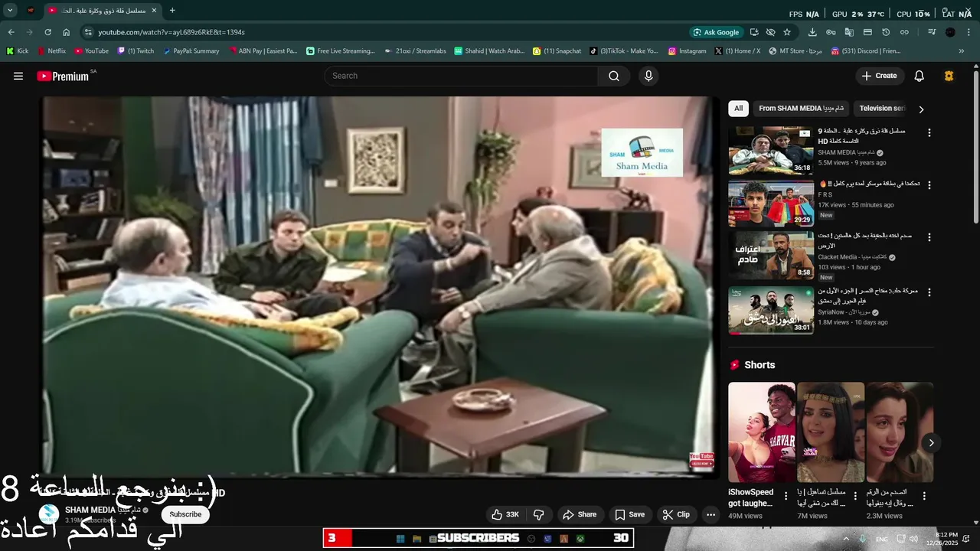The height and width of the screenshot is (551, 980).
Task: Open the Instagram bookmark
Action: [x=688, y=51]
